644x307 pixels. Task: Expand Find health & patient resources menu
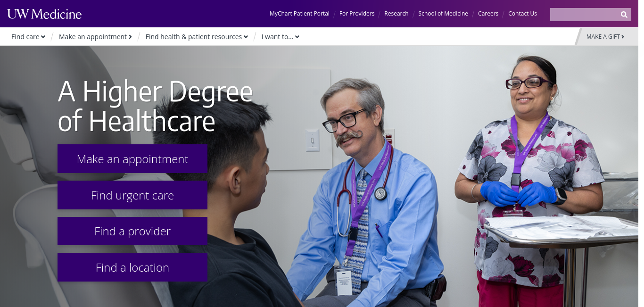click(197, 37)
